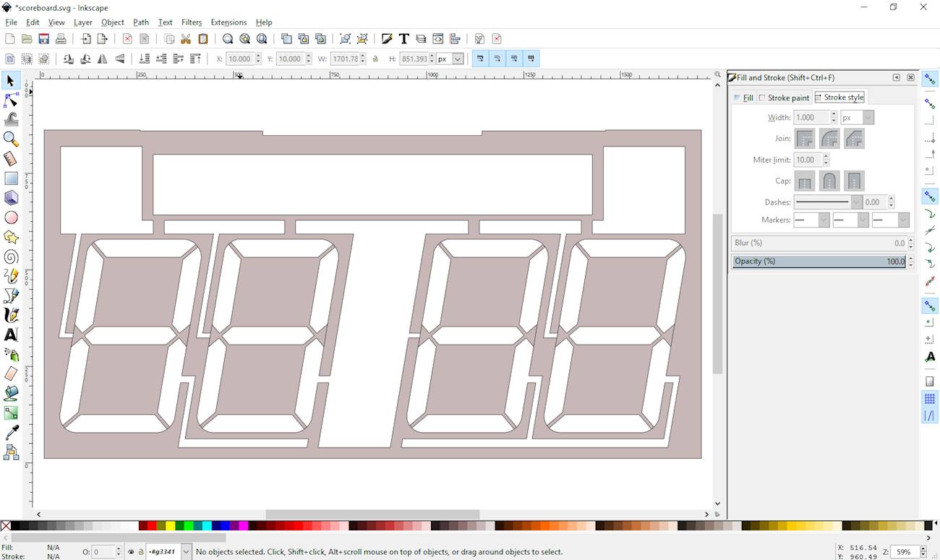Screen dimensions: 940x560
Task: Select the Square cap button
Action: point(854,181)
